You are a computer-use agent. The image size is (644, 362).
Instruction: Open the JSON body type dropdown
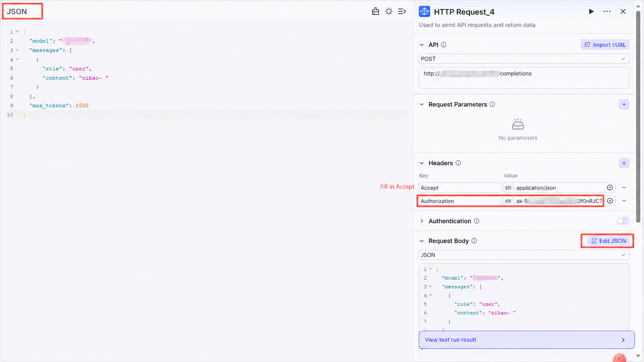[524, 255]
